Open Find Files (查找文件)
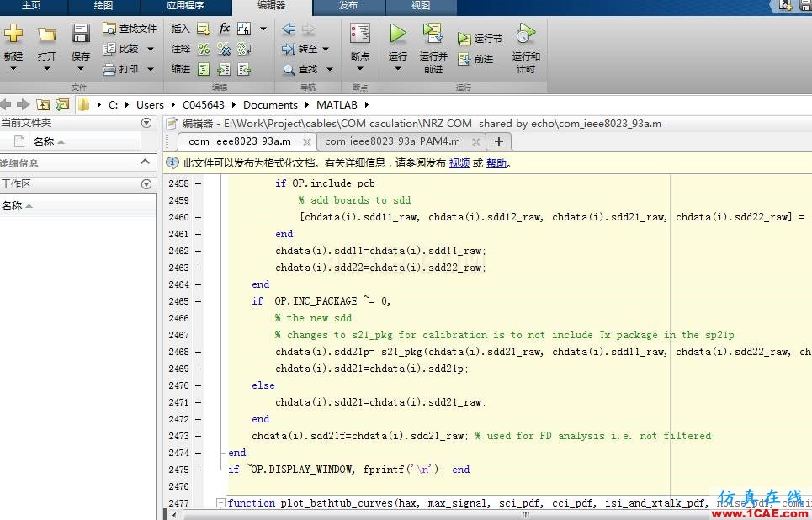Viewport: 812px width, 520px height. pos(130,29)
